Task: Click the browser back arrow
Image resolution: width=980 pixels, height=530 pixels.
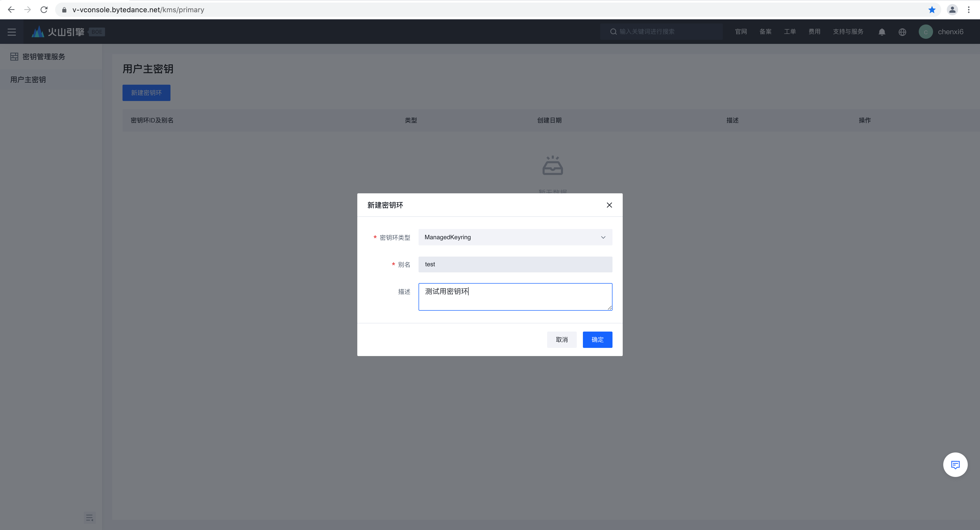Action: click(11, 10)
